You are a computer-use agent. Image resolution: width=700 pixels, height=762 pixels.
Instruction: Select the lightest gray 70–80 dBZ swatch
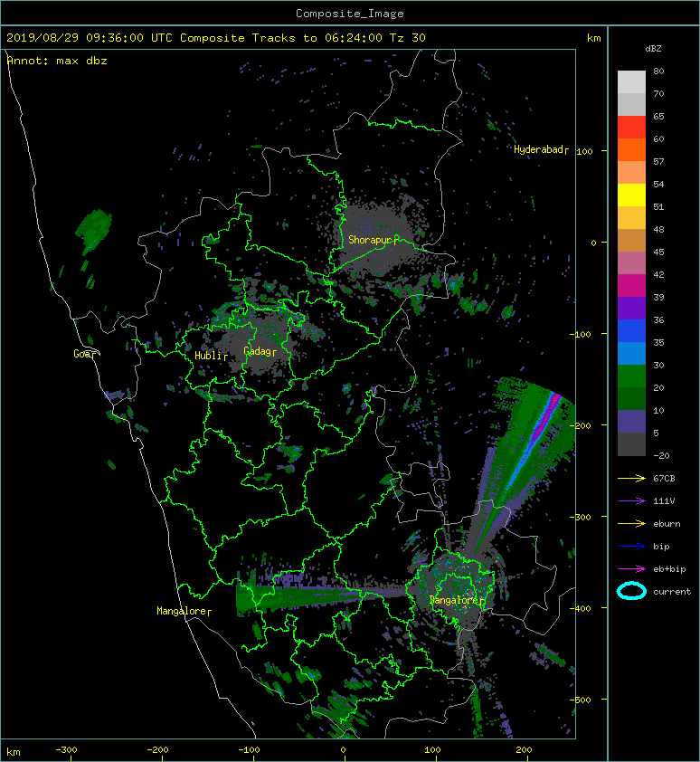tap(631, 82)
